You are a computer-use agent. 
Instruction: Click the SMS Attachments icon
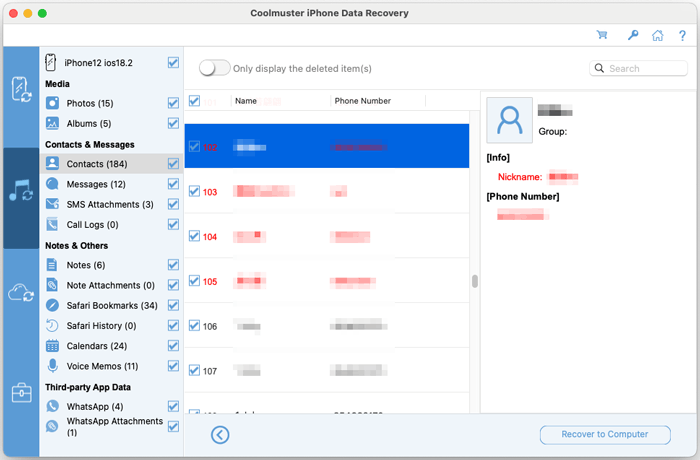coord(52,204)
